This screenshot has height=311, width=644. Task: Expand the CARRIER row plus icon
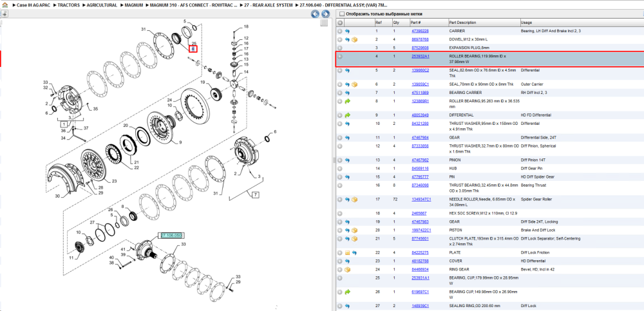point(339,31)
